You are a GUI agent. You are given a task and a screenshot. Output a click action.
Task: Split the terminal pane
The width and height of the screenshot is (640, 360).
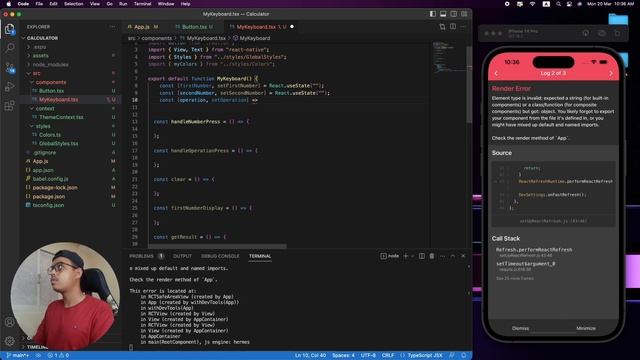pyautogui.click(x=422, y=256)
